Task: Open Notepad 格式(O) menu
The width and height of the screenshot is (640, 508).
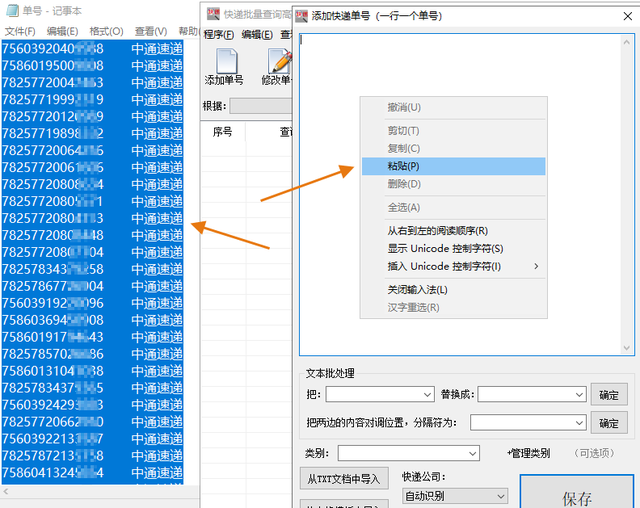Action: click(x=107, y=31)
